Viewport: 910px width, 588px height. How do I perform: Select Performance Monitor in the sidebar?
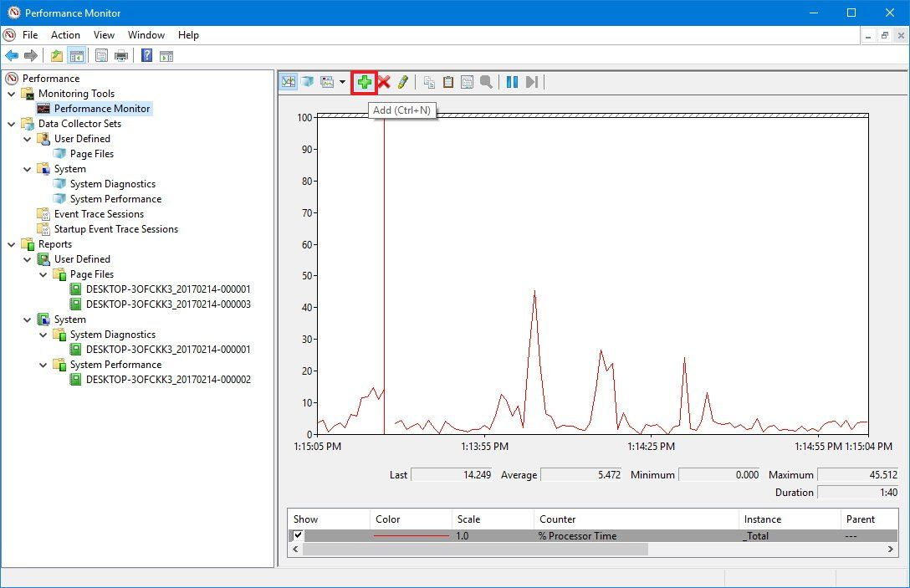pyautogui.click(x=102, y=108)
